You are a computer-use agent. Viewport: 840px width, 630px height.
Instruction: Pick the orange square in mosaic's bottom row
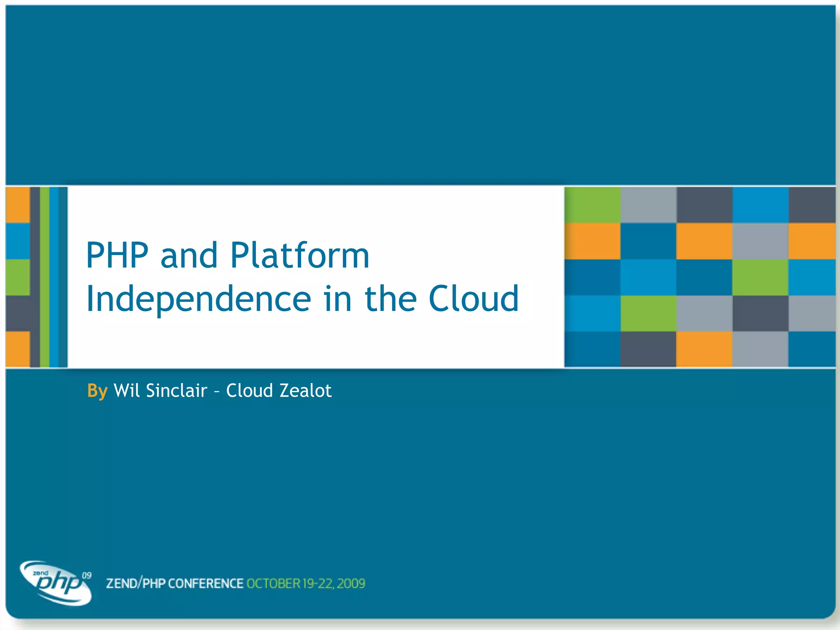pyautogui.click(x=704, y=349)
